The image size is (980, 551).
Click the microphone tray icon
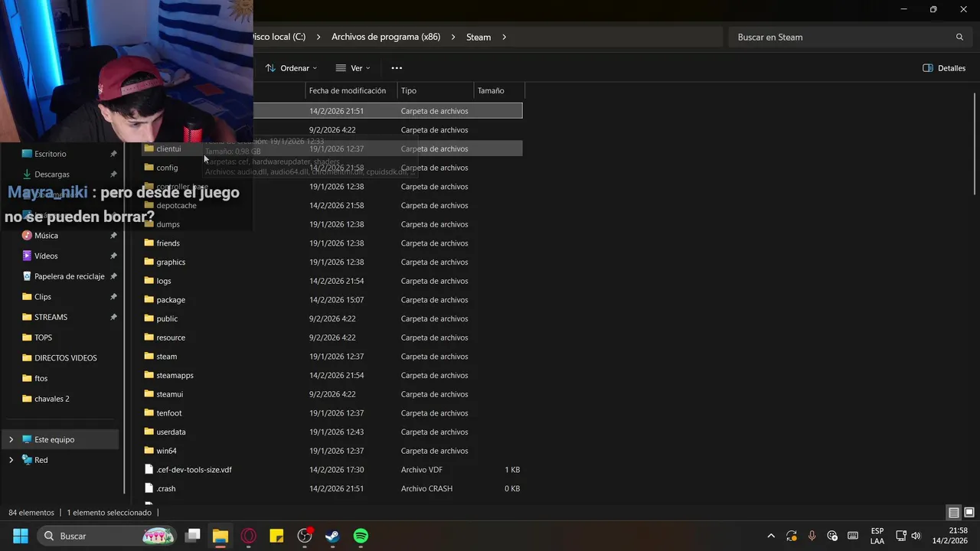pos(812,536)
